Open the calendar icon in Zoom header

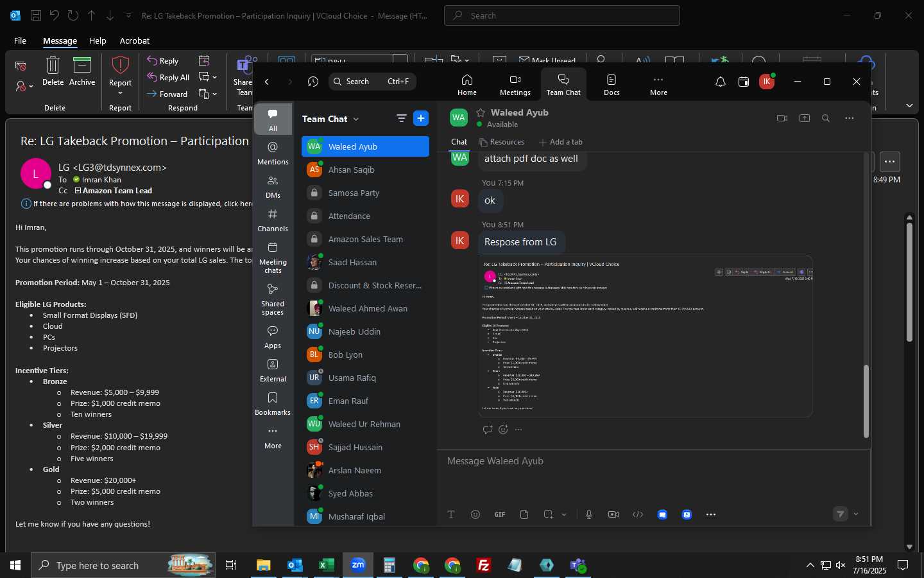(x=744, y=82)
